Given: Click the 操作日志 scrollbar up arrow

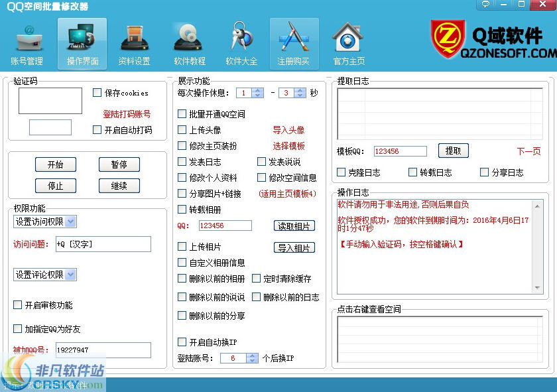Looking at the screenshot, I should pos(537,206).
